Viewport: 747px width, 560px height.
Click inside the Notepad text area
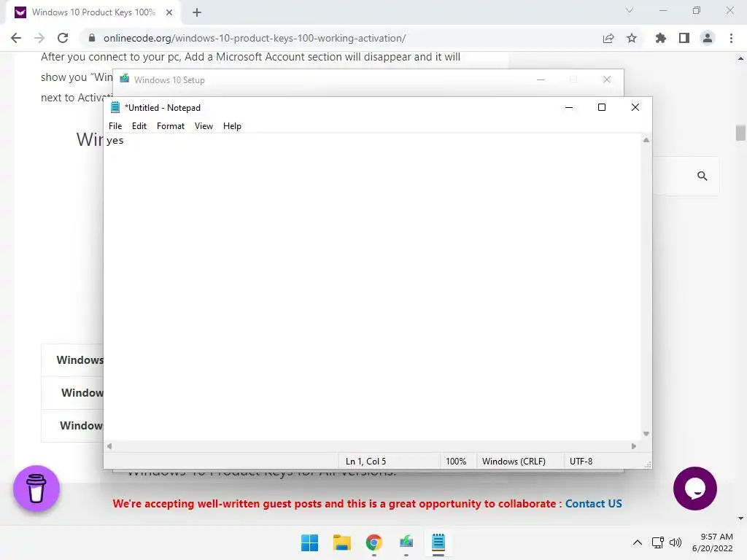coord(373,287)
